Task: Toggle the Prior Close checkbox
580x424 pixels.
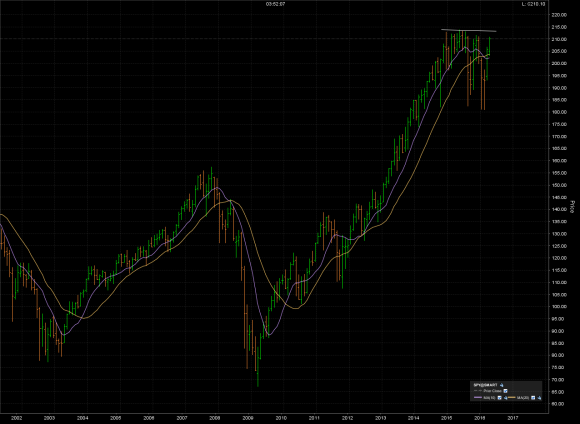Action: point(505,391)
